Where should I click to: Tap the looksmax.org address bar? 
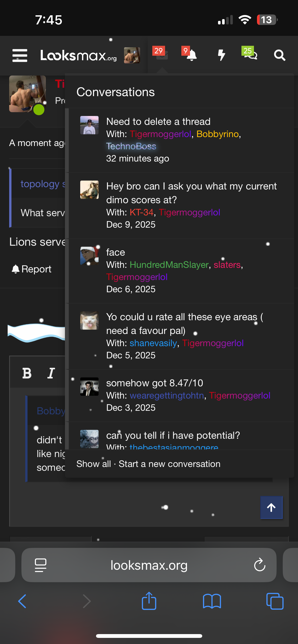coord(149,565)
